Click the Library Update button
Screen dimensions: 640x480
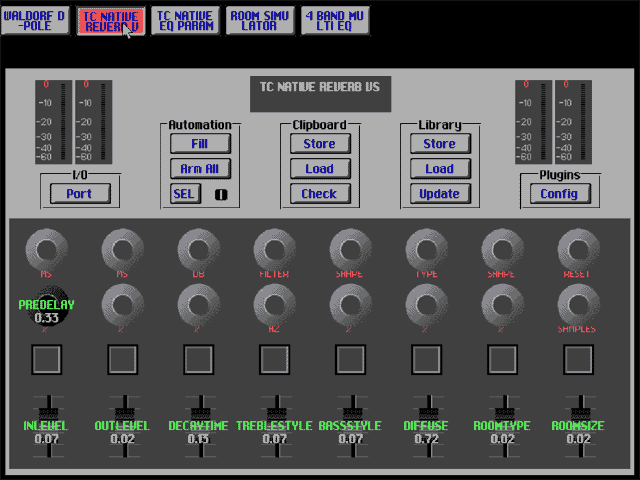pos(440,193)
